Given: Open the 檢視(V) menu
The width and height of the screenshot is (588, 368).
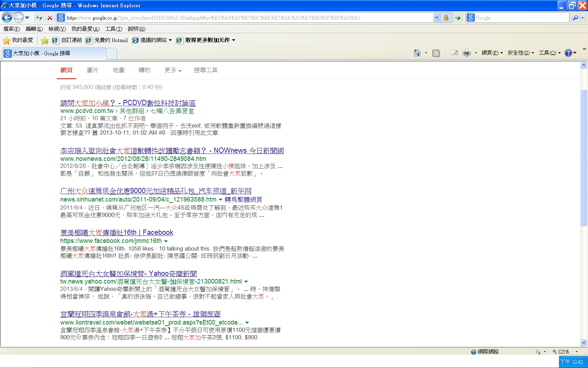Looking at the screenshot, I should (x=57, y=29).
